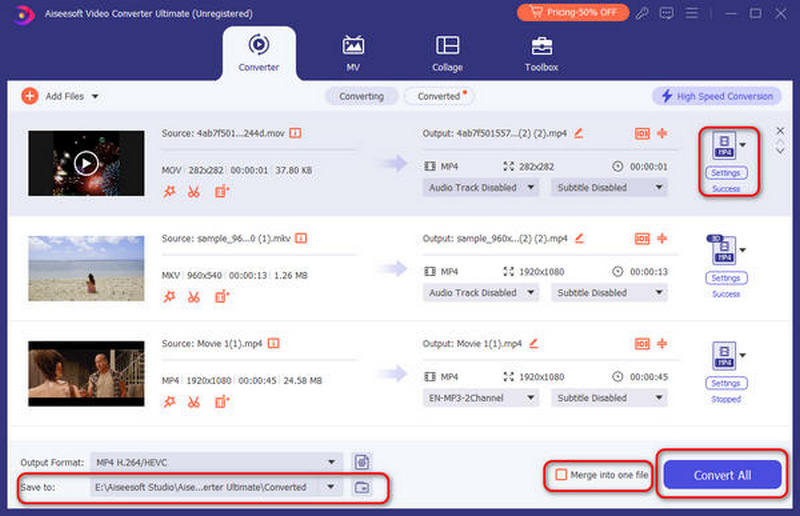Open the Toolbox tab
Screen dimensions: 800x516
[541, 53]
